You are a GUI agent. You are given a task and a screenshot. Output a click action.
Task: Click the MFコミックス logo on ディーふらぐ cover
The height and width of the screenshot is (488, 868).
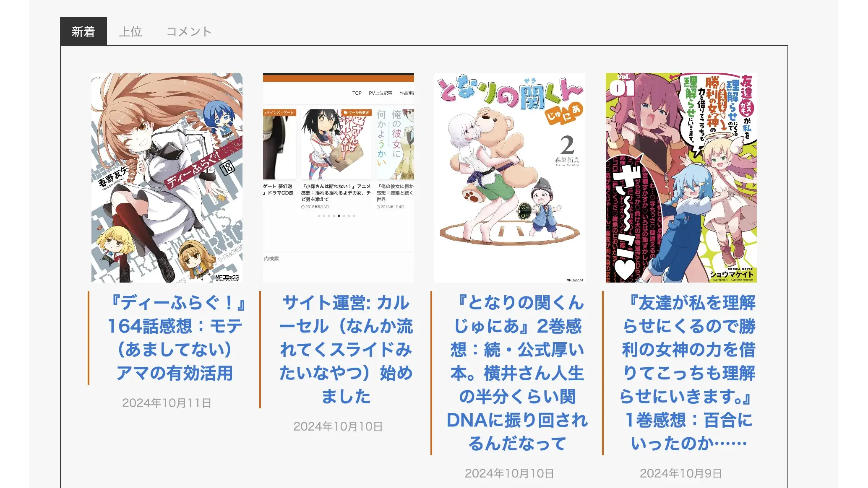click(227, 278)
